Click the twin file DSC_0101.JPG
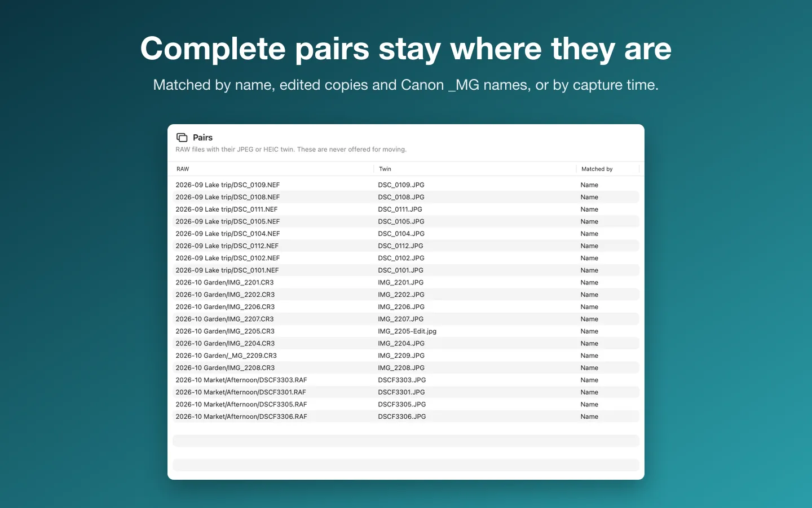Image resolution: width=812 pixels, height=508 pixels. 400,270
